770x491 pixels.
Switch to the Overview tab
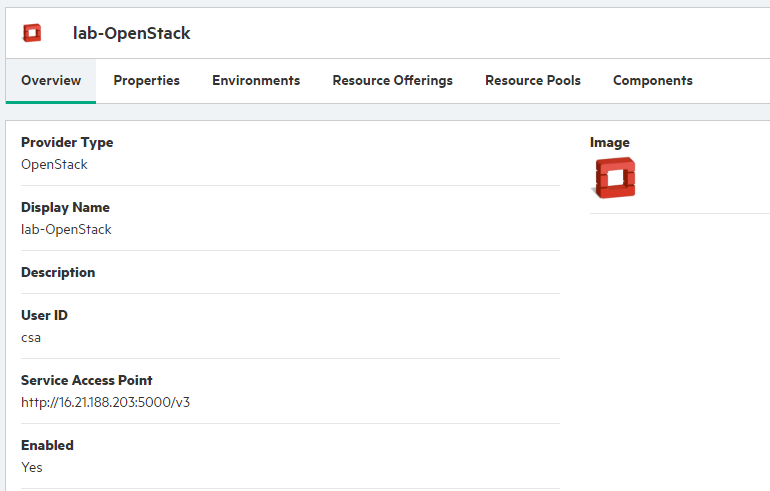click(51, 81)
